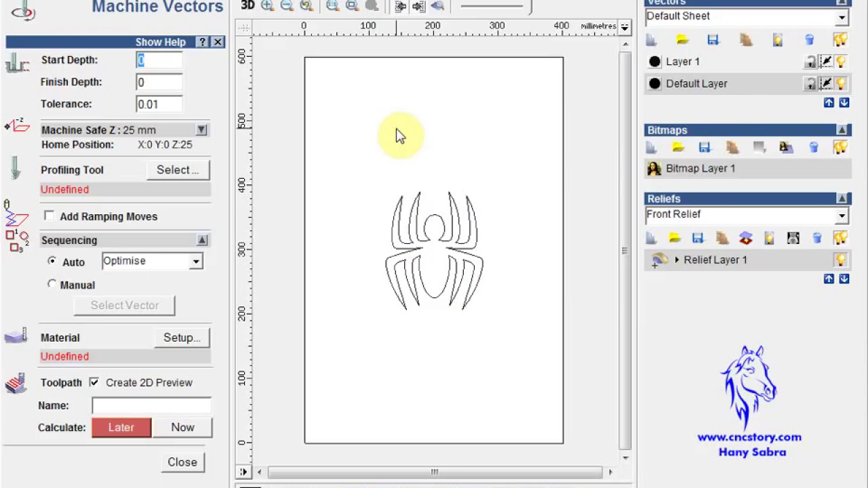
Task: Click the material Setup button
Action: (182, 338)
